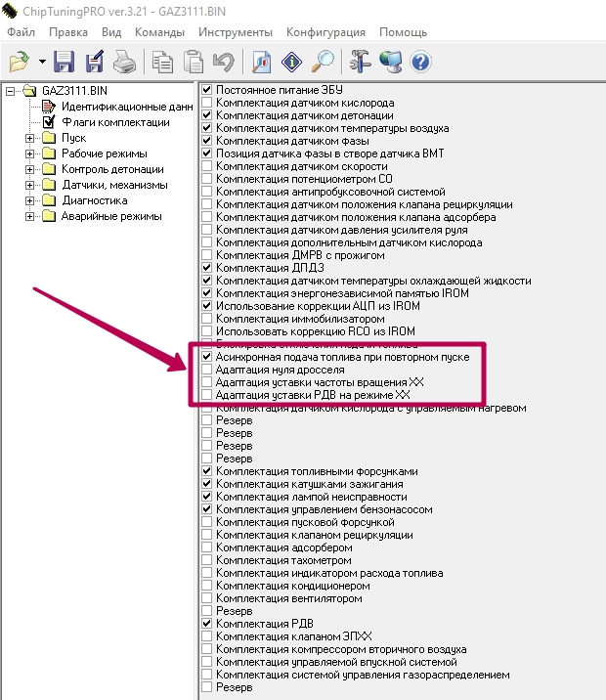Viewport: 606px width, 700px height.
Task: Open the Команды menu
Action: point(159,32)
